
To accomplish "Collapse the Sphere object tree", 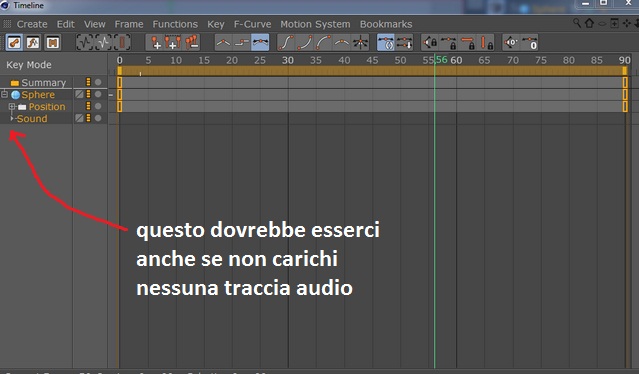I will tap(4, 95).
